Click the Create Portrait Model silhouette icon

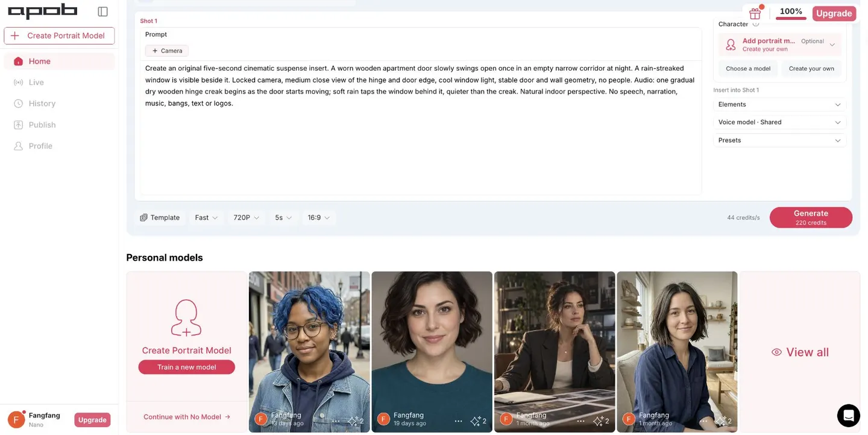186,318
